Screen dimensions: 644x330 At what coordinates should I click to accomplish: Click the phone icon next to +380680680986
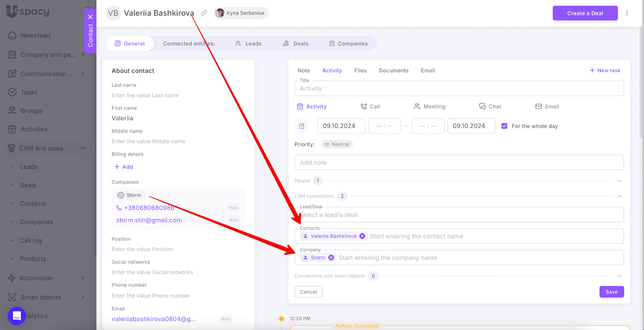coord(119,208)
